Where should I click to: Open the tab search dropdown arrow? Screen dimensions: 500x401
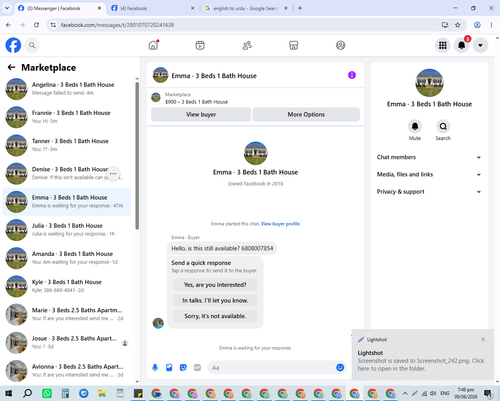tap(7, 8)
